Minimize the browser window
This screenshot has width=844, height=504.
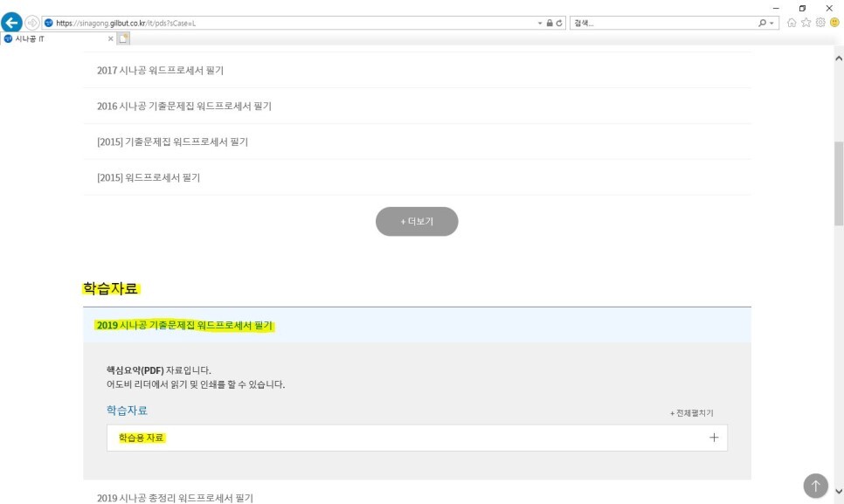point(776,8)
